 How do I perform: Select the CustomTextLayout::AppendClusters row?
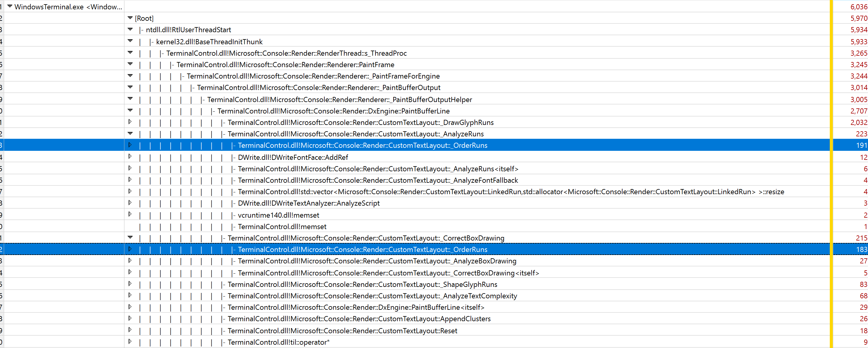click(x=359, y=319)
